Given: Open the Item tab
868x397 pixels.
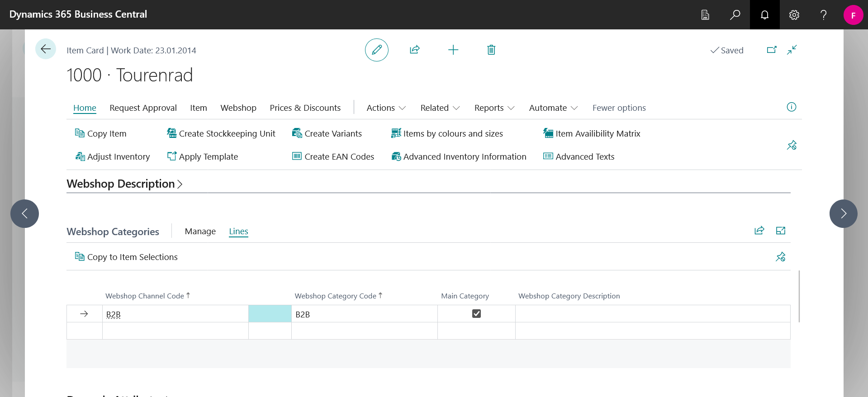Looking at the screenshot, I should tap(199, 108).
